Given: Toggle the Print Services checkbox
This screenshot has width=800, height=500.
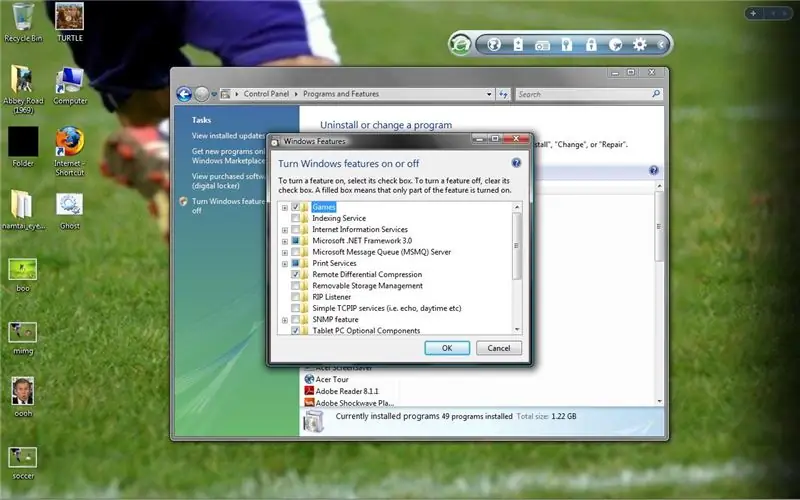Looking at the screenshot, I should 295,263.
